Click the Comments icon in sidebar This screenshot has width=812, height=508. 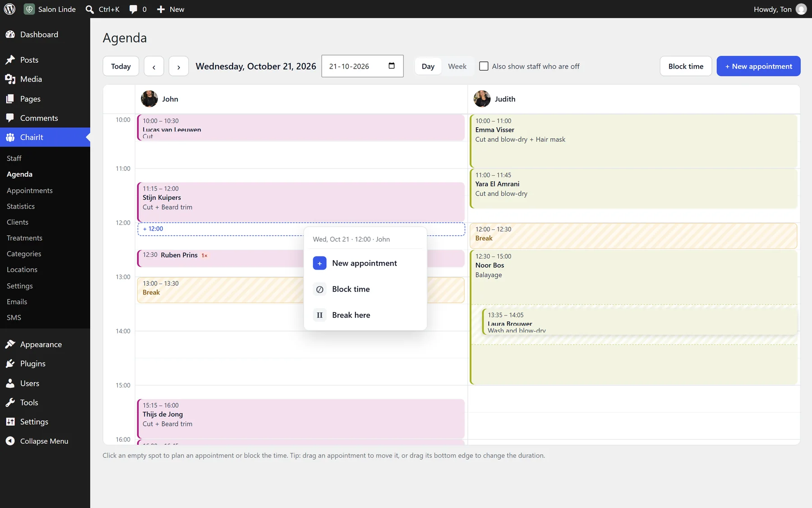tap(10, 118)
